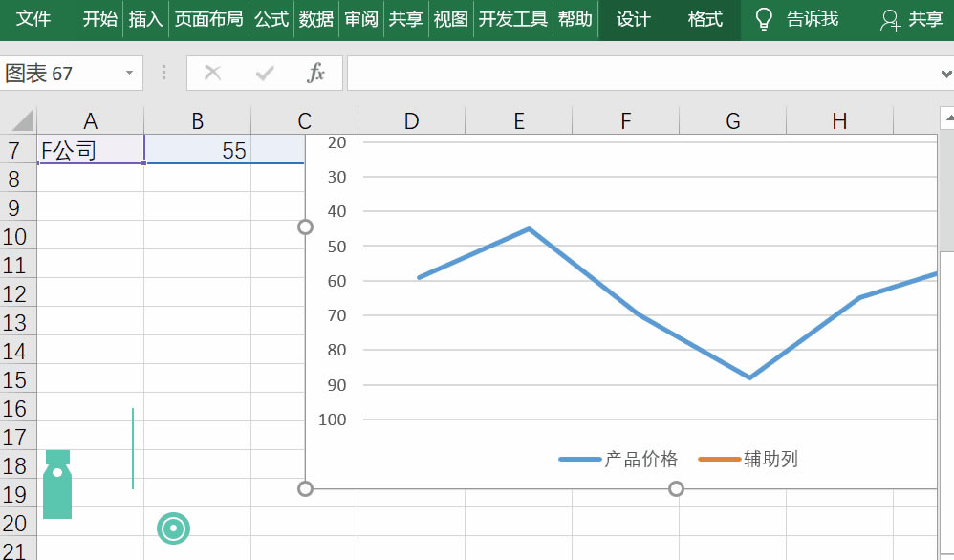Click the Cancel (X) icon on the formula bar
This screenshot has height=560, width=954.
pyautogui.click(x=214, y=73)
